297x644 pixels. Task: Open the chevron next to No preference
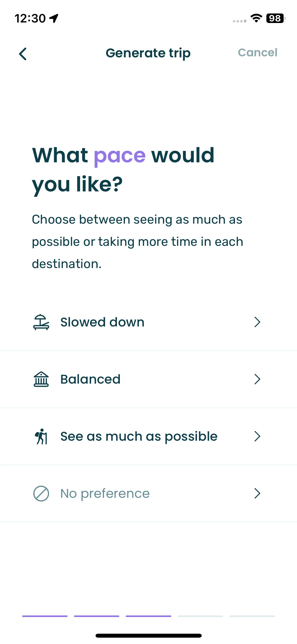[257, 493]
